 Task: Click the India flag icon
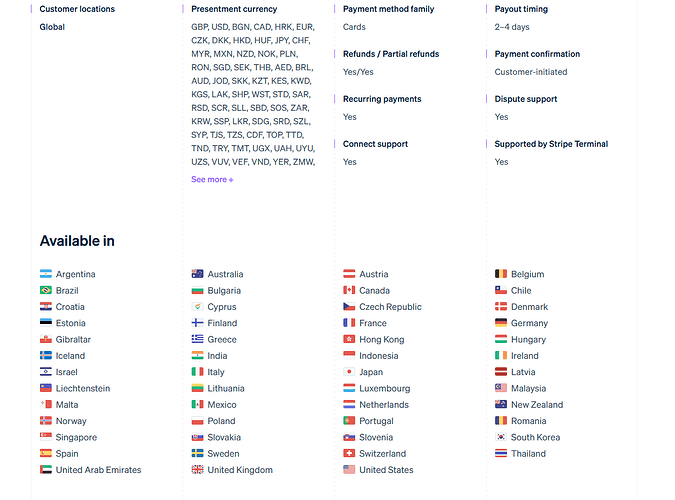tap(198, 356)
